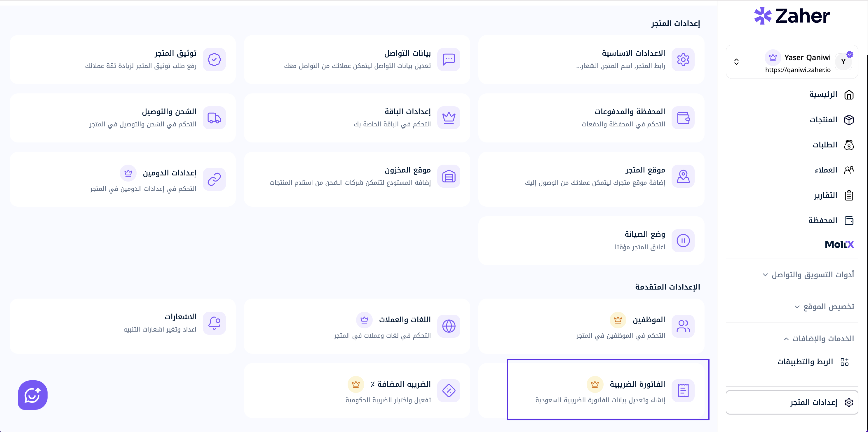Image resolution: width=868 pixels, height=432 pixels.
Task: Click the warehouse location icon
Action: click(x=449, y=176)
